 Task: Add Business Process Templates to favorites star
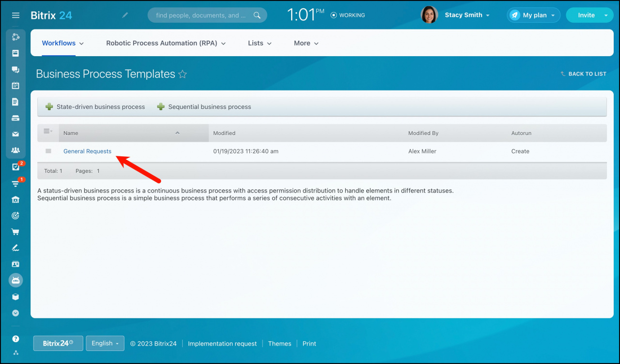click(x=183, y=74)
